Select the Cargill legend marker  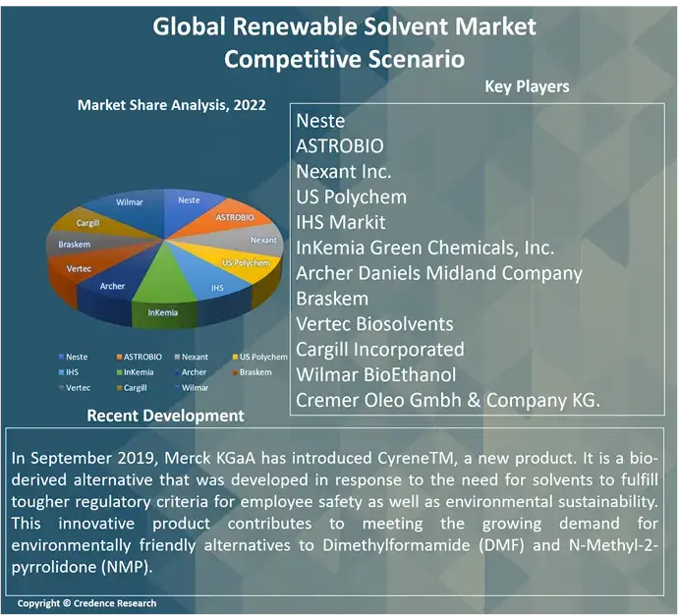pos(118,388)
